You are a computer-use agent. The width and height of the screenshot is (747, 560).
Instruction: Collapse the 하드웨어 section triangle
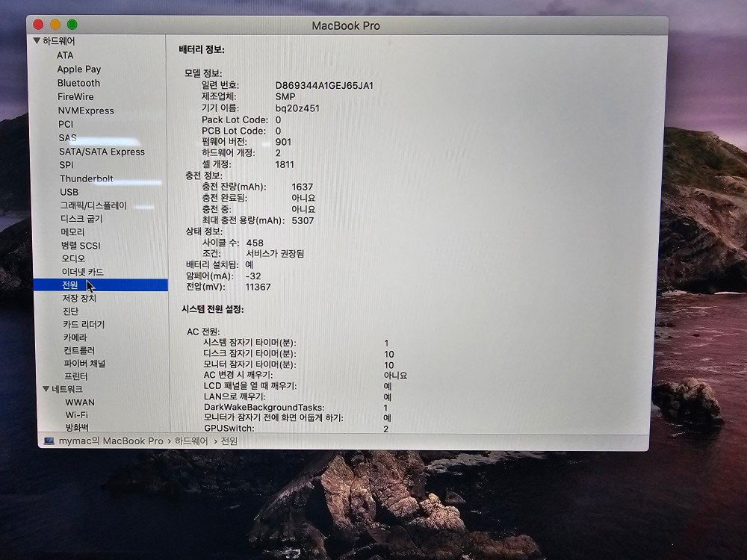pyautogui.click(x=37, y=41)
